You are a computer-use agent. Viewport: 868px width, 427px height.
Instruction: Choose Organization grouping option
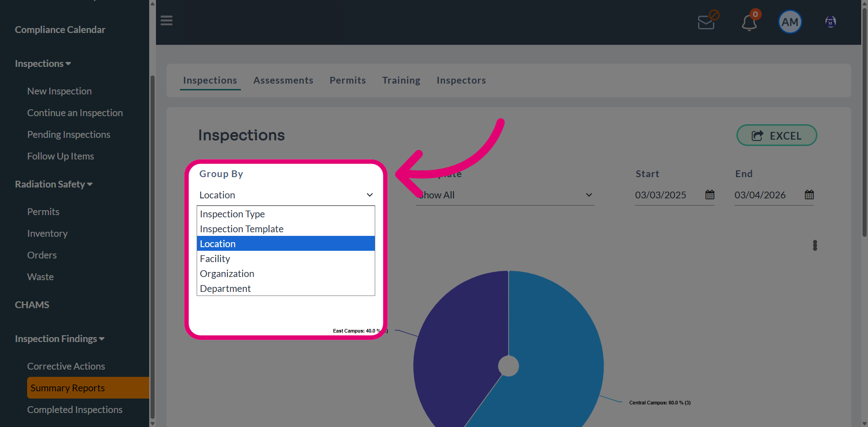click(x=286, y=273)
